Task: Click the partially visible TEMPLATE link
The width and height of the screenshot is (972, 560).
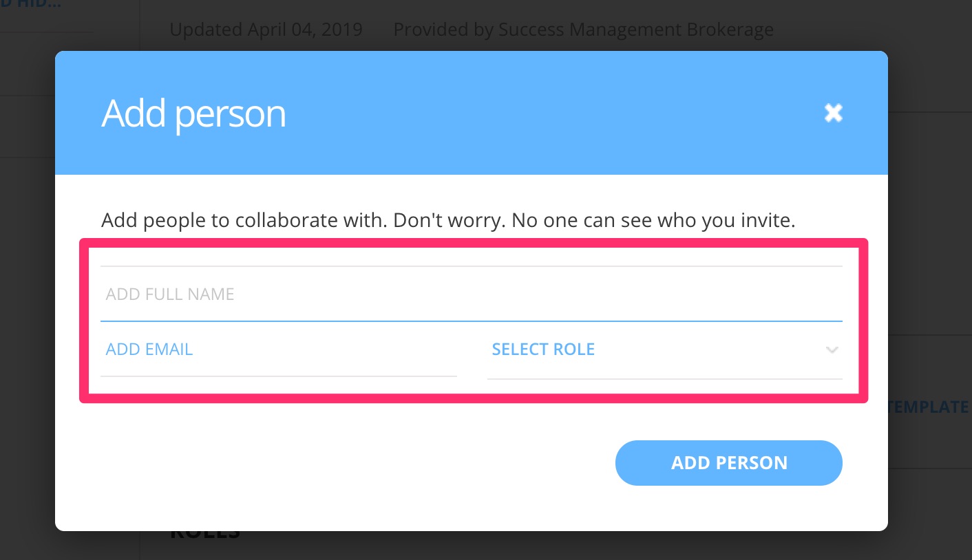Action: 929,407
